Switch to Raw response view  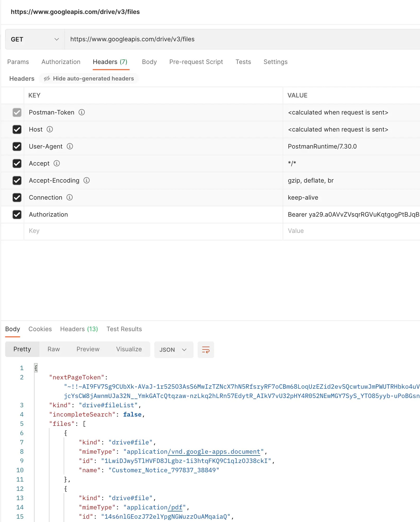(x=53, y=349)
